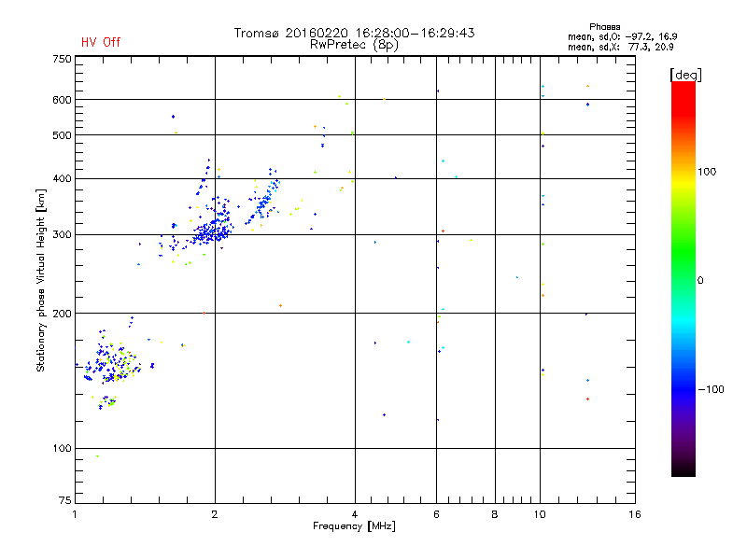Click the x-axis label '4'

pyautogui.click(x=355, y=514)
